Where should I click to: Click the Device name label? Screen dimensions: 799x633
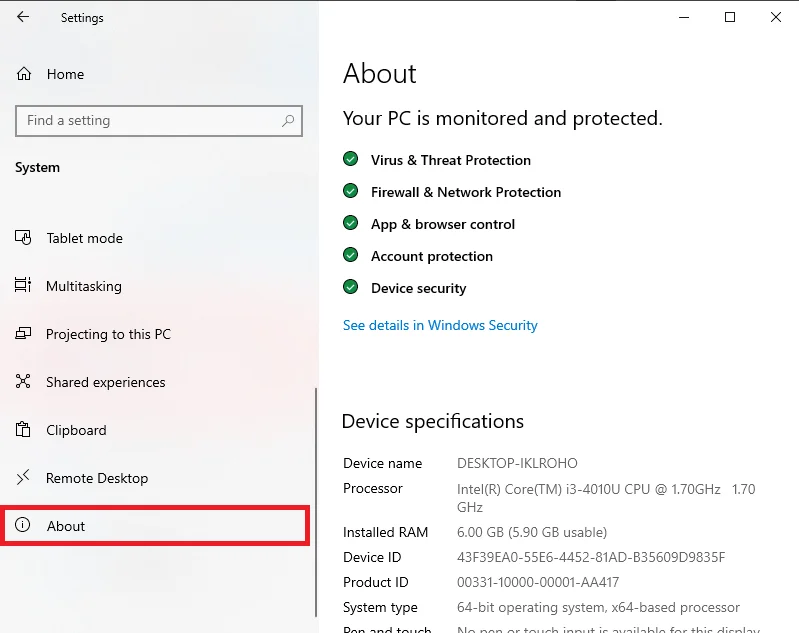point(383,463)
